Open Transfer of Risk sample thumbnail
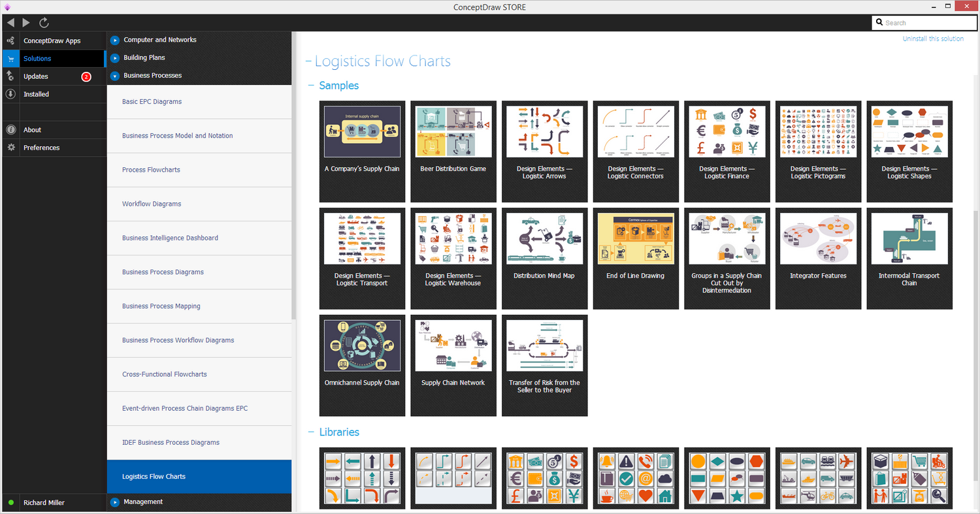Screen dimensions: 980x514 click(544, 345)
